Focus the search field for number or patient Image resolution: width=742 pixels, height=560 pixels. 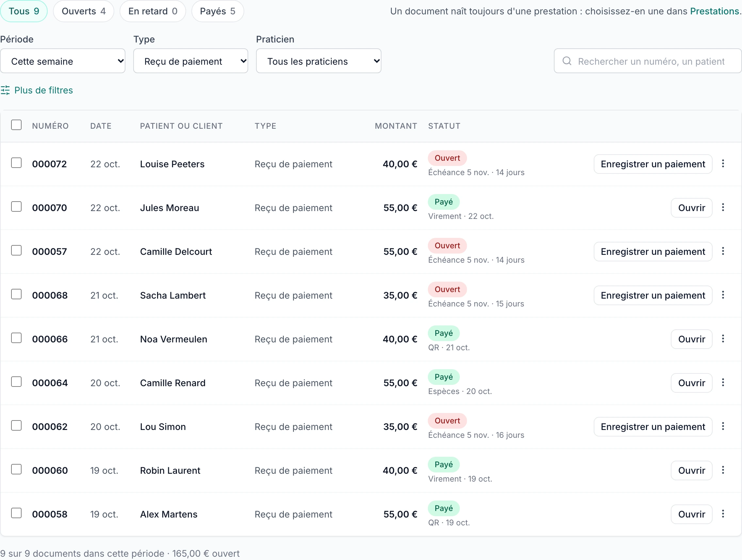648,61
